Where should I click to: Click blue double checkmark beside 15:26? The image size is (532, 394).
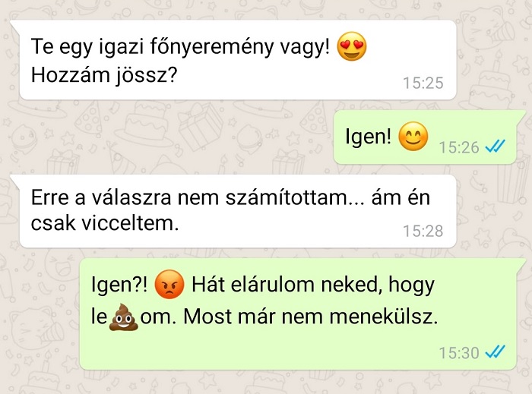496,147
